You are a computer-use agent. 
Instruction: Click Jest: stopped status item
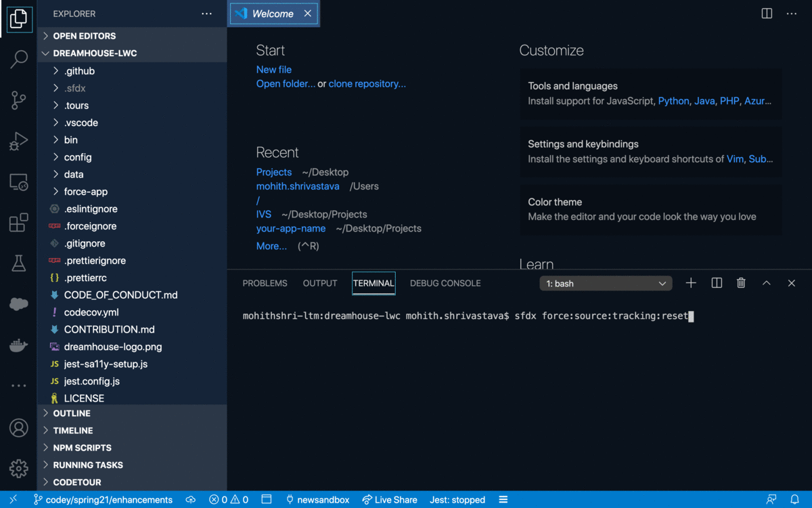tap(457, 500)
